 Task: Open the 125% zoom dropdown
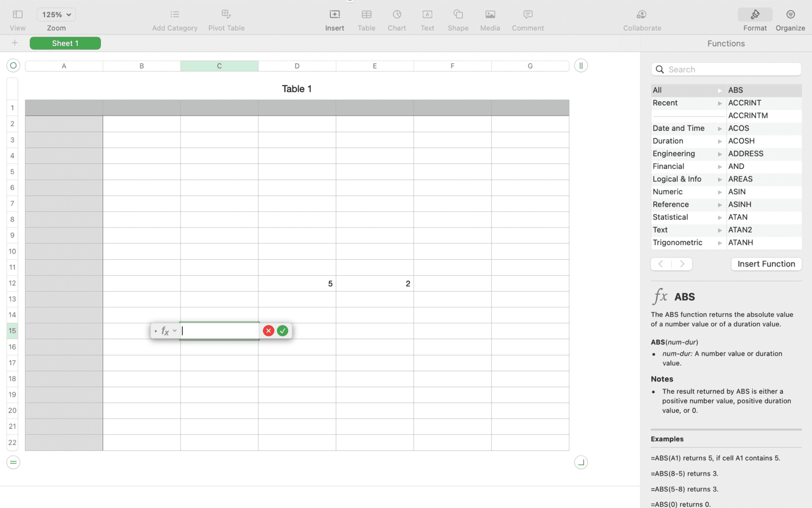click(56, 15)
